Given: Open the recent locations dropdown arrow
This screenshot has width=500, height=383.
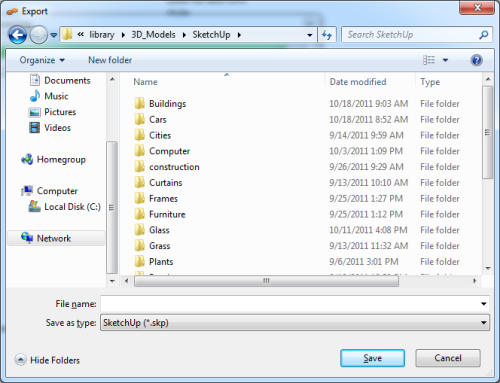Looking at the screenshot, I should coord(54,35).
